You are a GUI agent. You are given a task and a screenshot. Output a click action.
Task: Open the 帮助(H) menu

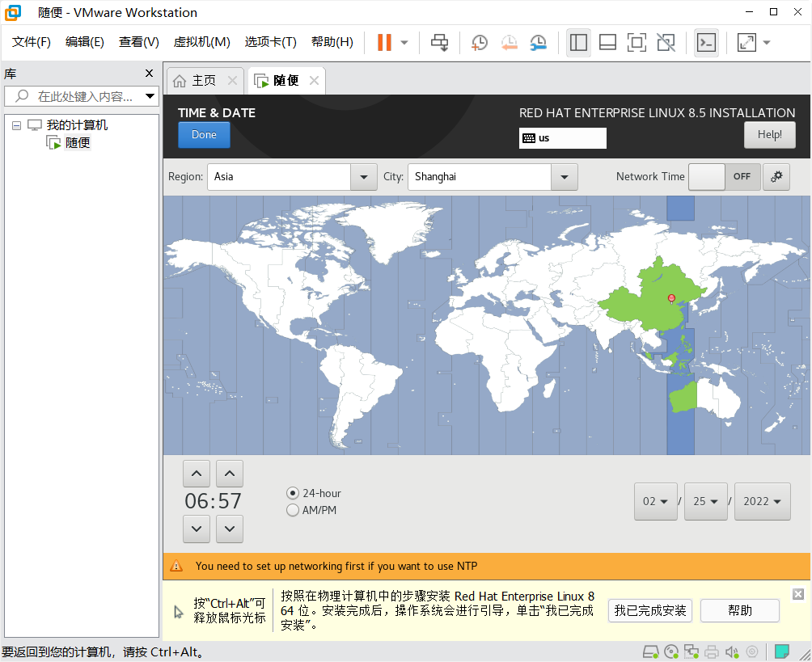tap(332, 42)
